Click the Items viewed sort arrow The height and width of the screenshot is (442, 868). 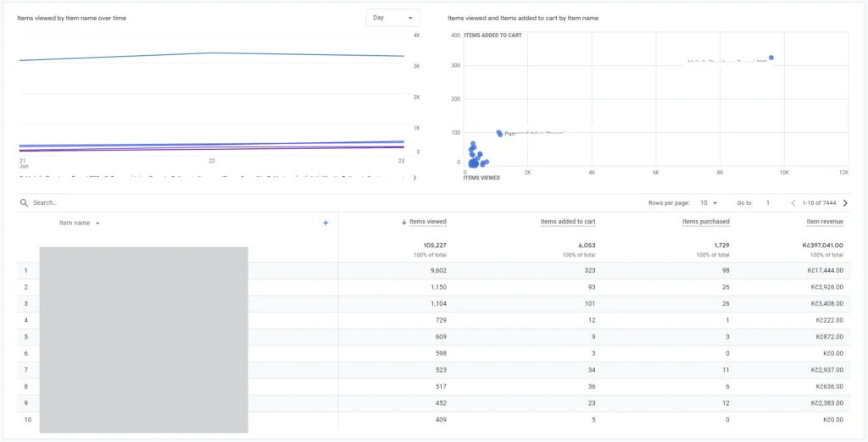404,223
